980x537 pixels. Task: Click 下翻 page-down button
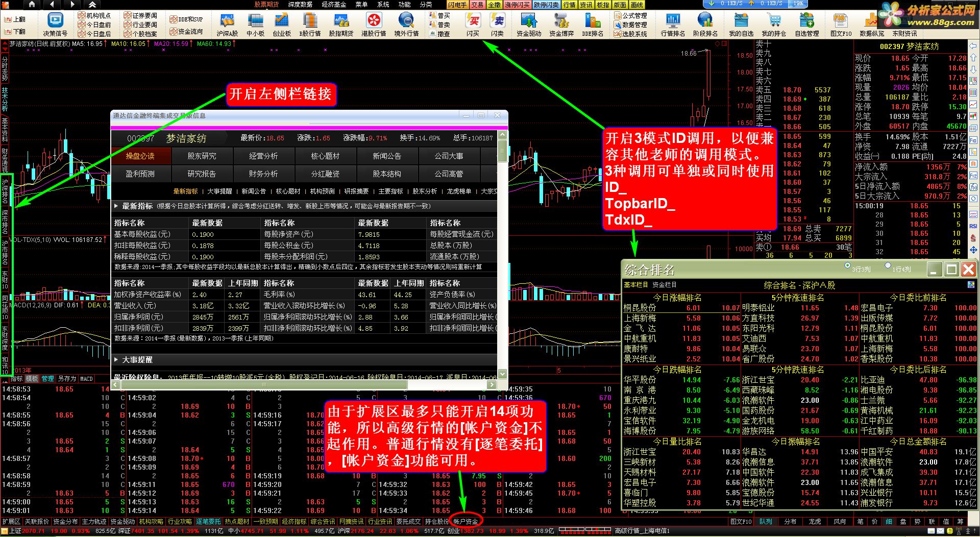tap(14, 31)
